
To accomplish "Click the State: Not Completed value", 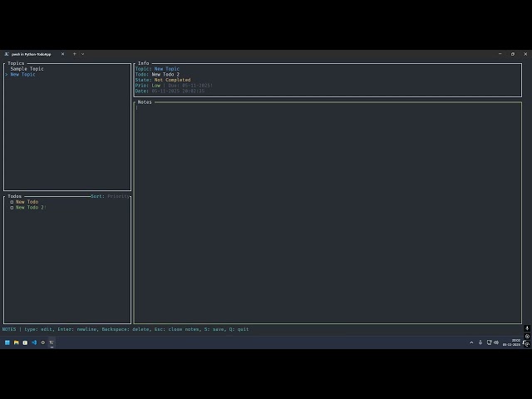I will click(x=172, y=80).
